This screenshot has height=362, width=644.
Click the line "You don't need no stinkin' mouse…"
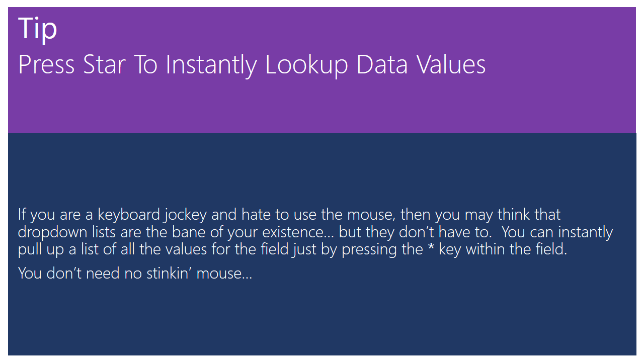(x=135, y=274)
